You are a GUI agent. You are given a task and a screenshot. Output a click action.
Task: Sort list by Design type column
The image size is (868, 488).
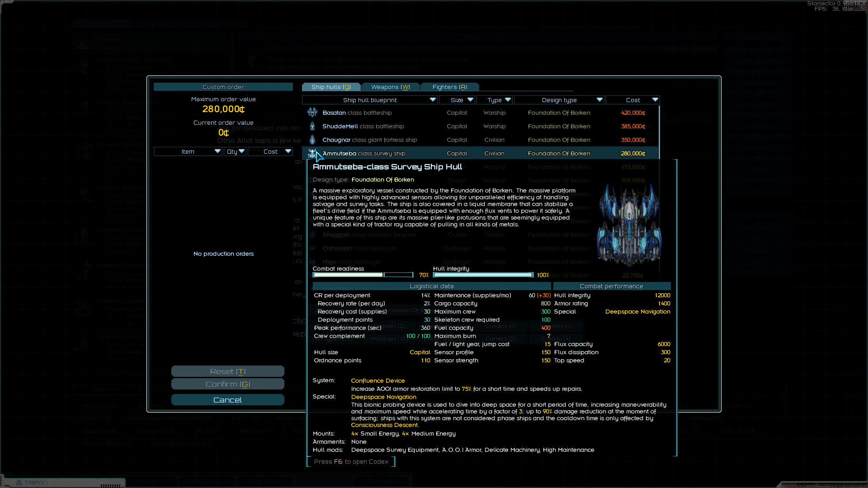559,100
